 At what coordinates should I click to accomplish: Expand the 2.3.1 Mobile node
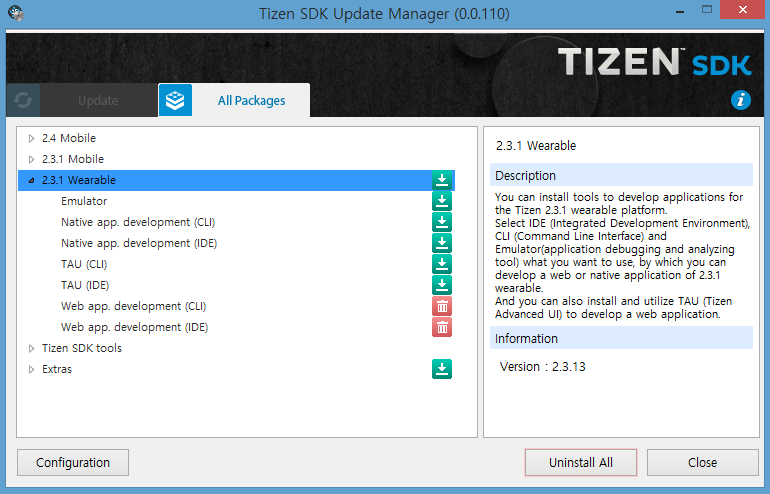31,160
